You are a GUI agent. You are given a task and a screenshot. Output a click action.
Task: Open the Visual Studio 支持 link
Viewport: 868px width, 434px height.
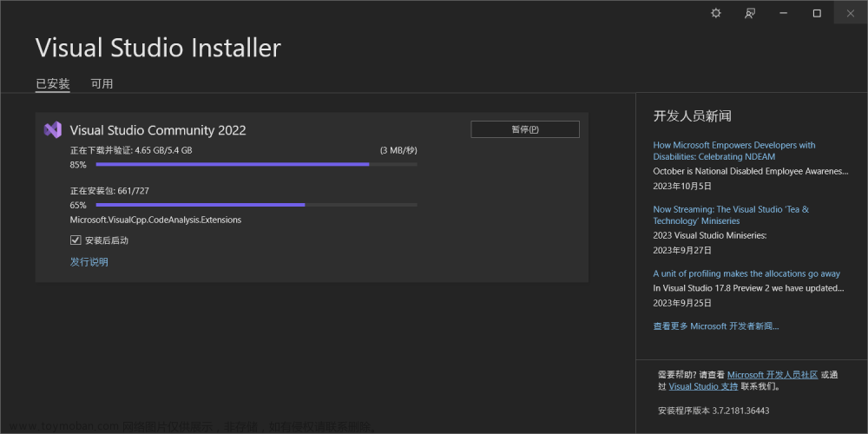pos(703,386)
